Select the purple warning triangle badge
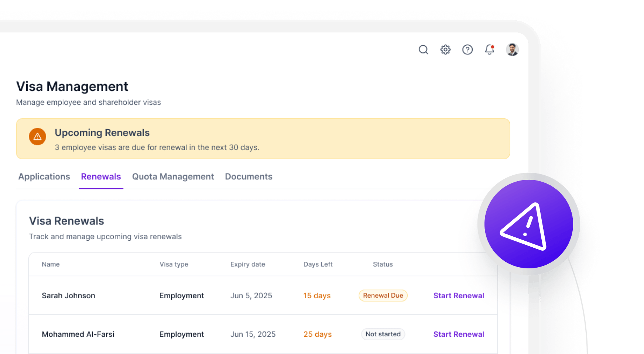The width and height of the screenshot is (644, 354). pos(528,223)
